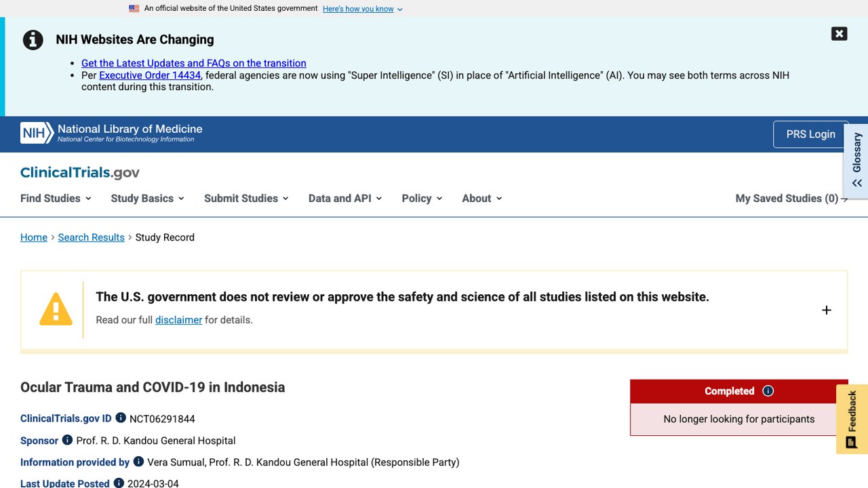Click info icon next to Sponsor
The width and height of the screenshot is (868, 488).
coord(67,440)
